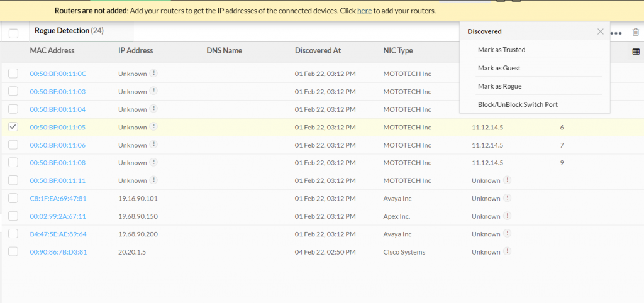The width and height of the screenshot is (644, 303).
Task: Click info icon in the C8:1F:EA:69:47:81 row's Unknown switch
Action: (x=508, y=199)
